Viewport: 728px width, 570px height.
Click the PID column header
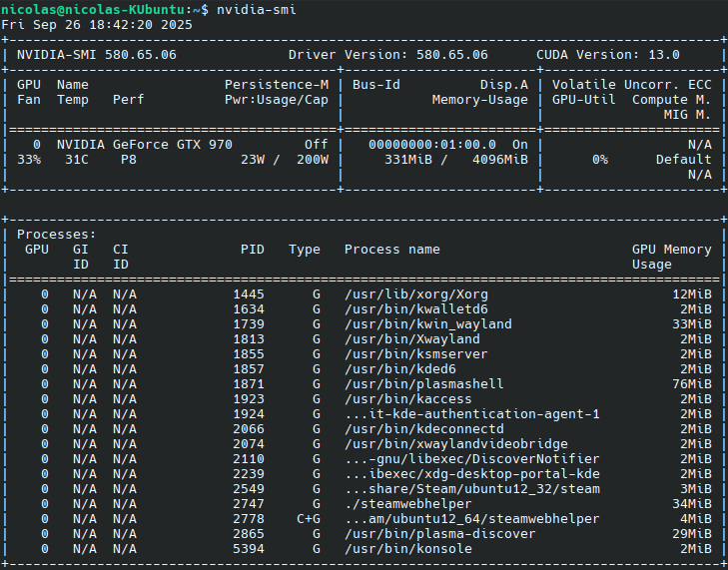pyautogui.click(x=252, y=250)
